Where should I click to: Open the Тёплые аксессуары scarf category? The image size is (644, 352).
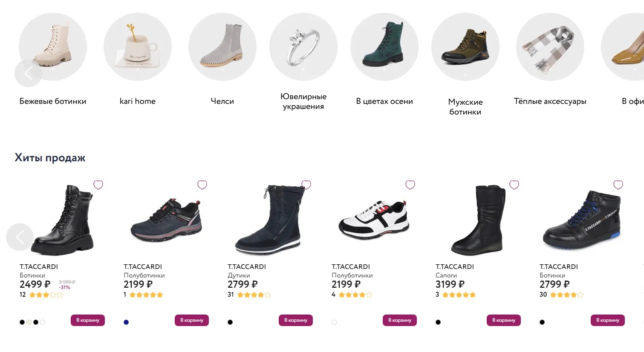550,47
